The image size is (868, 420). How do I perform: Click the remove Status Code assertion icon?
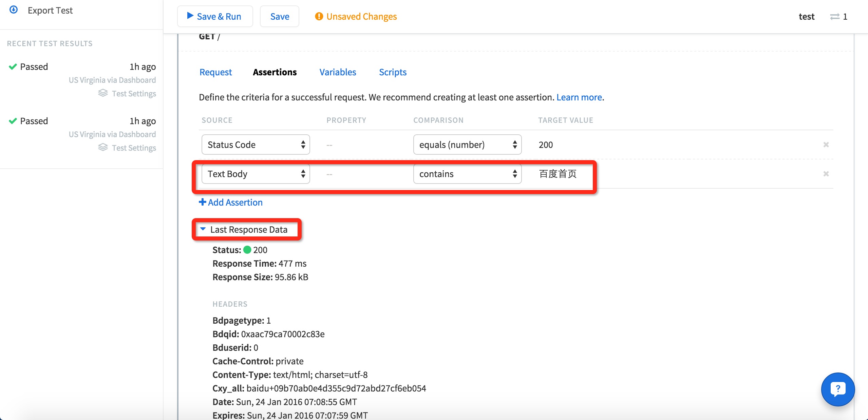coord(826,145)
